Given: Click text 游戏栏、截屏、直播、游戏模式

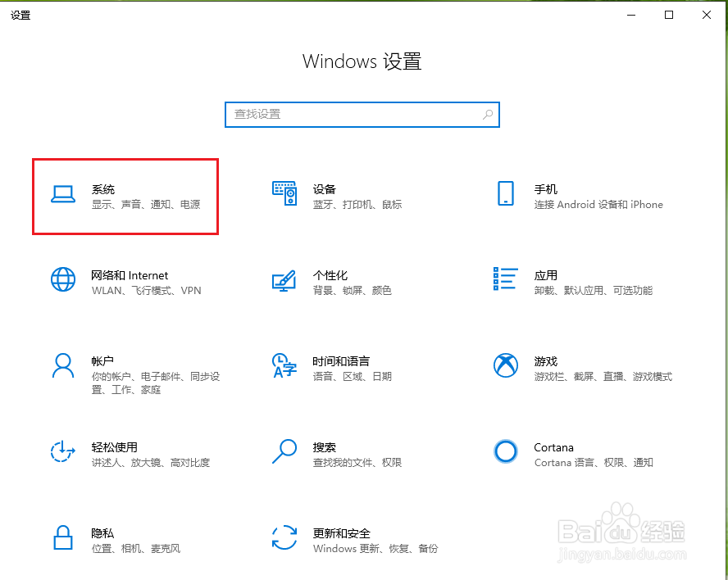Looking at the screenshot, I should coord(603,376).
